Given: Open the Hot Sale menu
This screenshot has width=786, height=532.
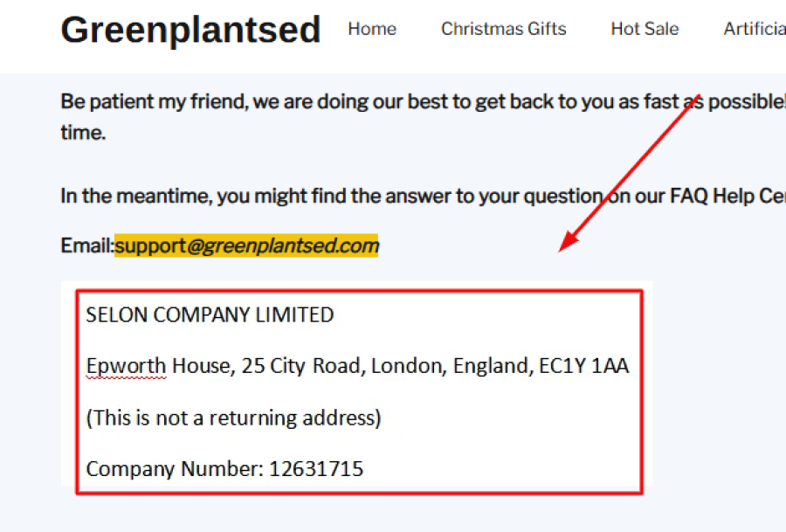Looking at the screenshot, I should pos(645,29).
